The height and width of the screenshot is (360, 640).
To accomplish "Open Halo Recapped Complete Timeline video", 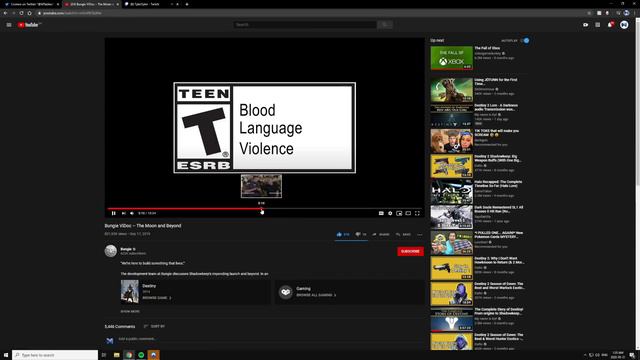I will 451,192.
